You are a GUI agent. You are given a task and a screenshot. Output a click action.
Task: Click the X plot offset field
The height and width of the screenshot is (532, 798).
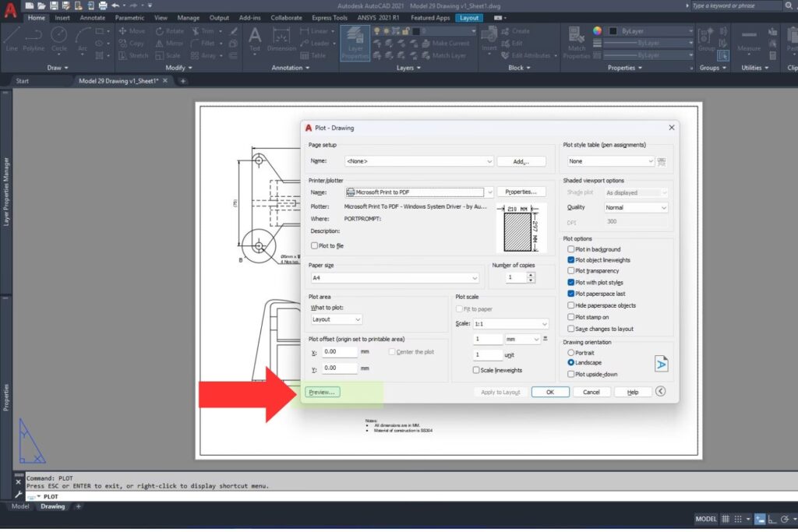340,352
